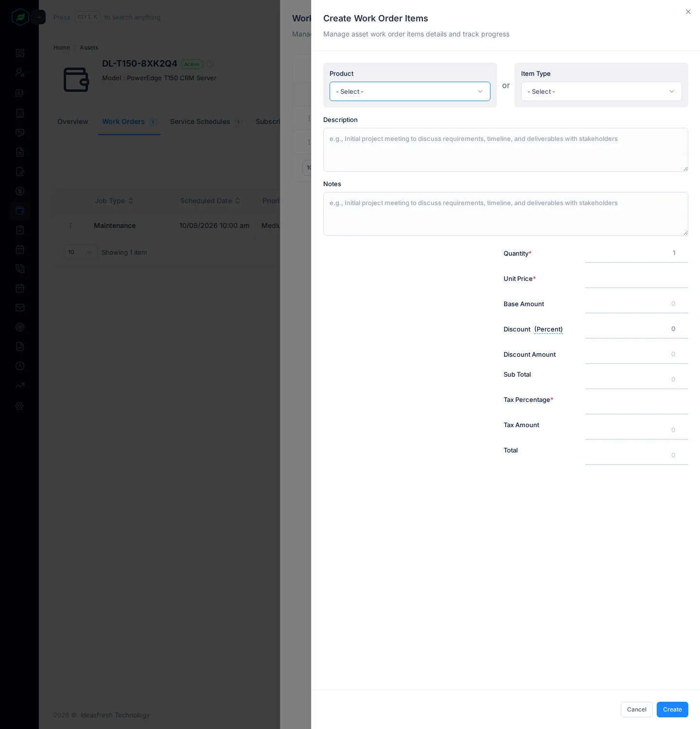Open the clipboard check icon in sidebar
Screen dimensions: 700x729
pyautogui.click(x=20, y=230)
